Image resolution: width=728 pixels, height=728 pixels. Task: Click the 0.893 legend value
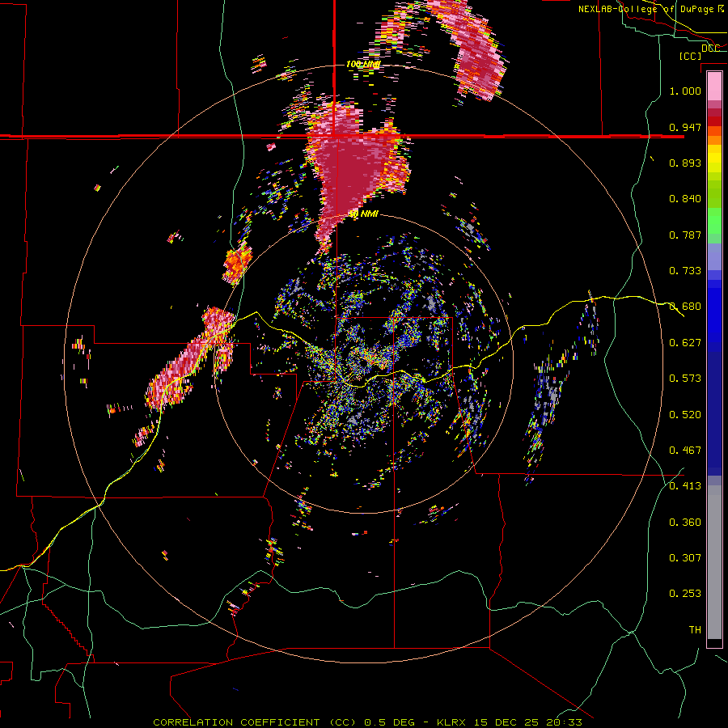pos(685,163)
